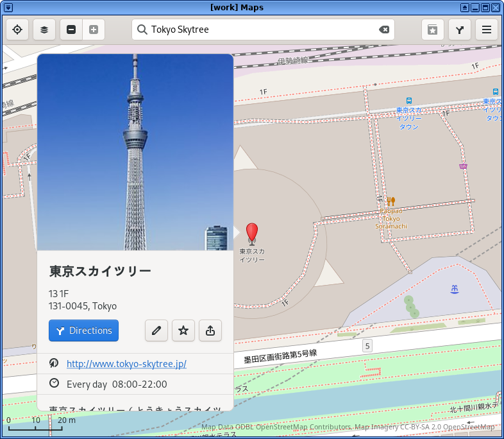The width and height of the screenshot is (504, 439).
Task: Clear the Tokyo Skytree search text
Action: tap(384, 30)
